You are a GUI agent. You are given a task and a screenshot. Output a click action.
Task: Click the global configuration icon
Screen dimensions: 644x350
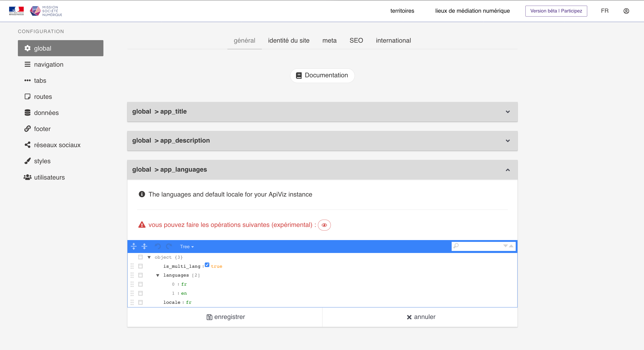coord(28,48)
